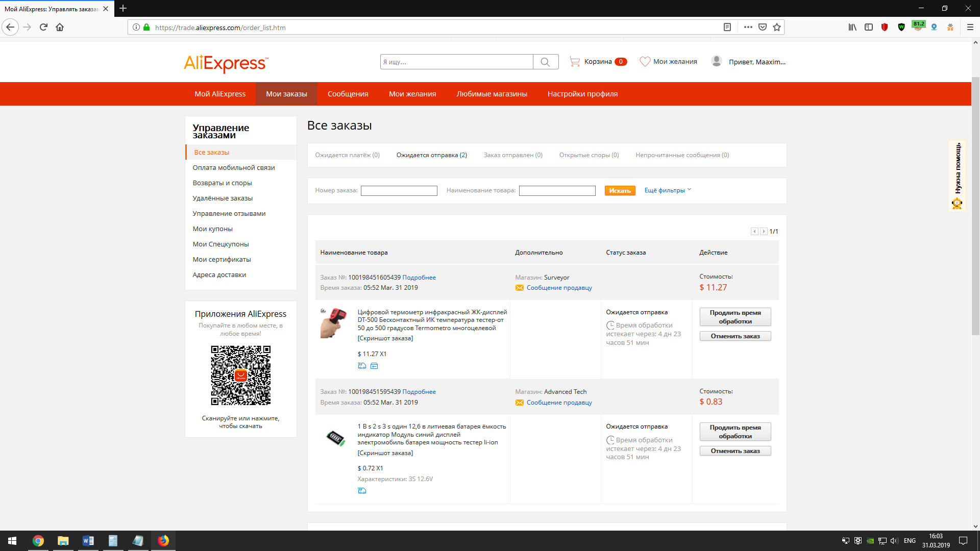Open 'Сообщения' navigation tab
Viewport: 980px width, 551px height.
[348, 94]
